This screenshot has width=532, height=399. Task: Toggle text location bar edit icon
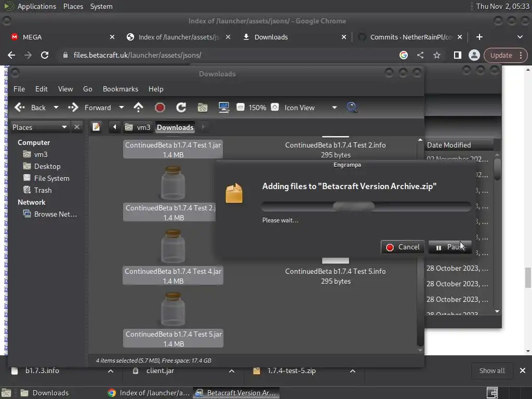(x=96, y=127)
